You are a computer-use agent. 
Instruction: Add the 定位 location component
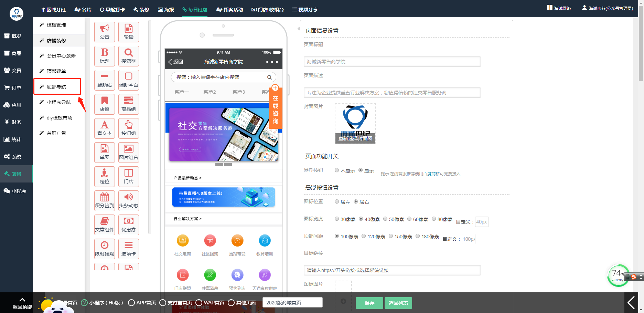tap(105, 177)
